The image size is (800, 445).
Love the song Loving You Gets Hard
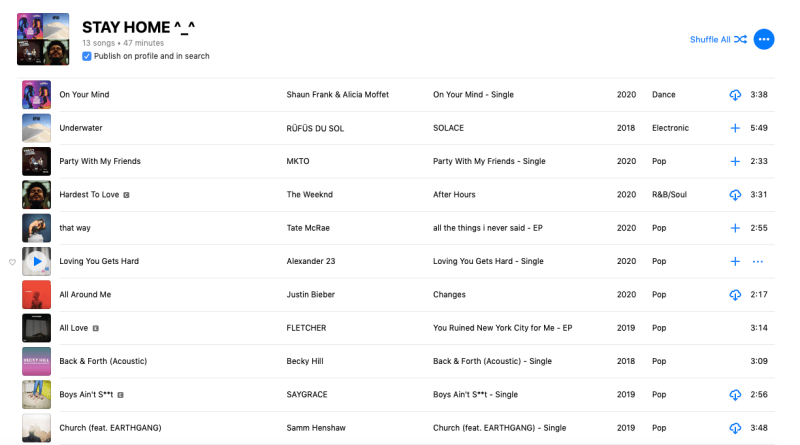[x=12, y=262]
